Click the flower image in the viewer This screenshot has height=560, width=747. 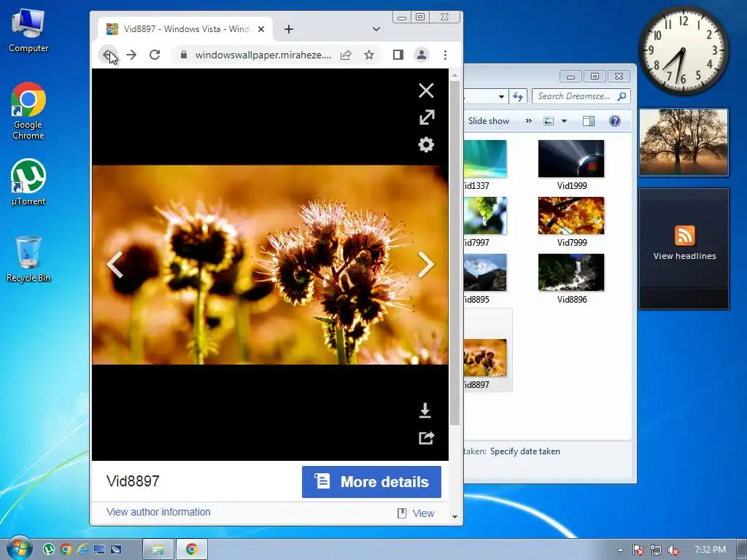(270, 265)
